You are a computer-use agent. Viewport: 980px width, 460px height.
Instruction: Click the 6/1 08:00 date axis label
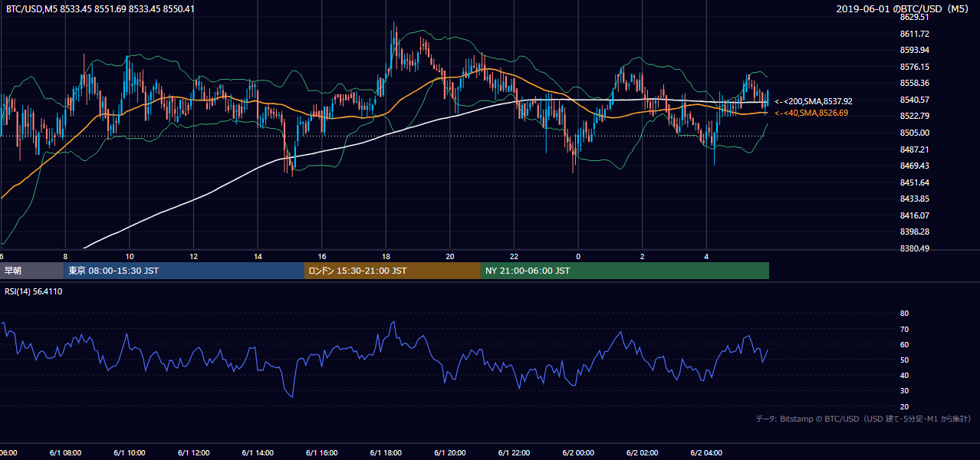coord(64,453)
